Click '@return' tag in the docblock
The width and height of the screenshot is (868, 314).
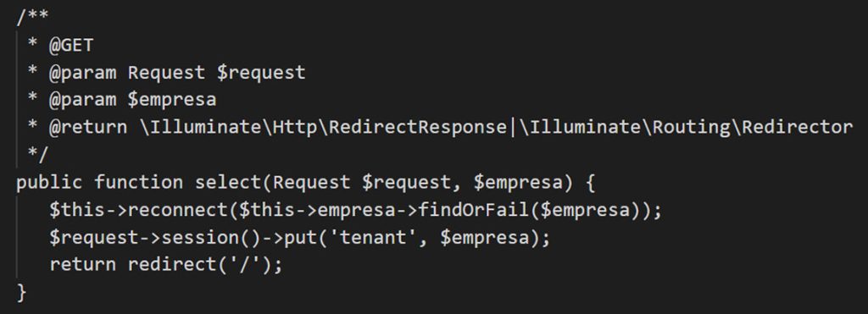pos(88,128)
